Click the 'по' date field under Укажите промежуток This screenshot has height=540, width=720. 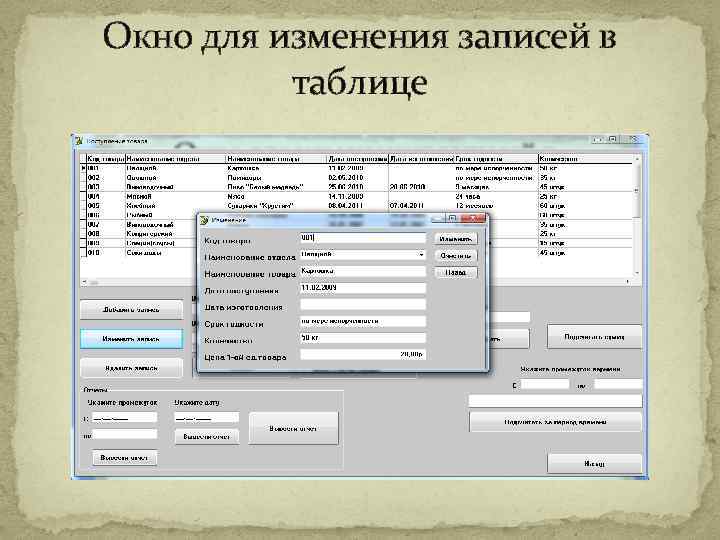tap(124, 434)
